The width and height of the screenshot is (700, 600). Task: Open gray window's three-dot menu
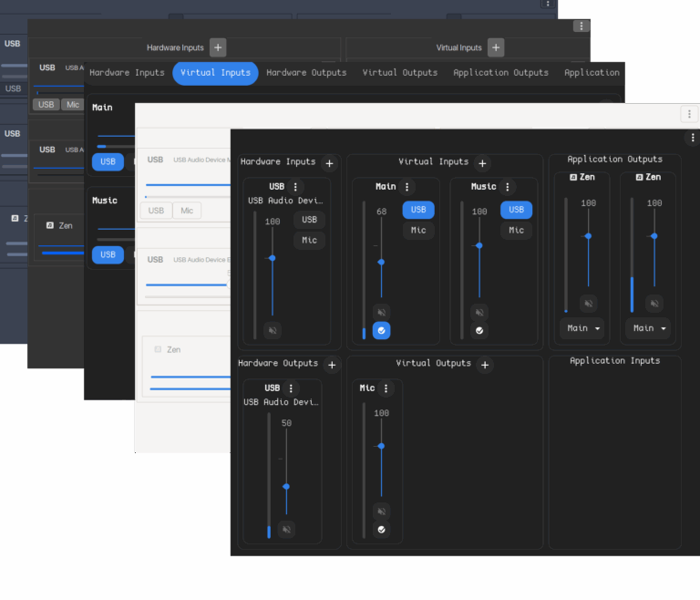(x=582, y=26)
